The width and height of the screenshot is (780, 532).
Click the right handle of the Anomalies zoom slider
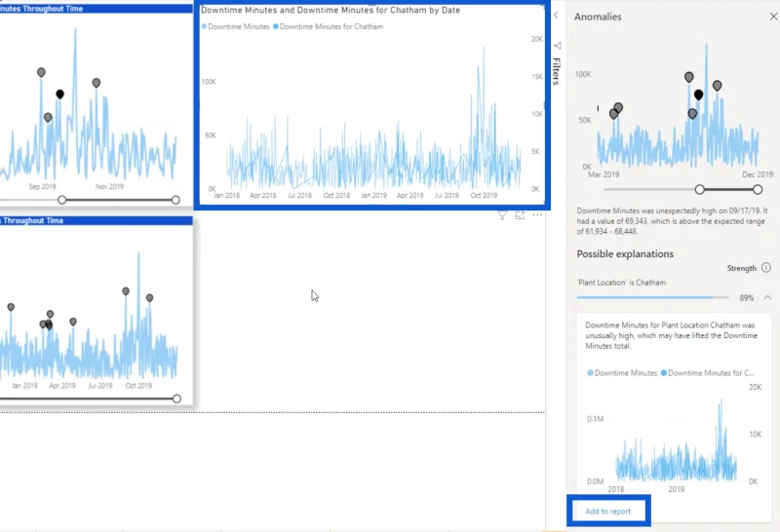pyautogui.click(x=758, y=189)
